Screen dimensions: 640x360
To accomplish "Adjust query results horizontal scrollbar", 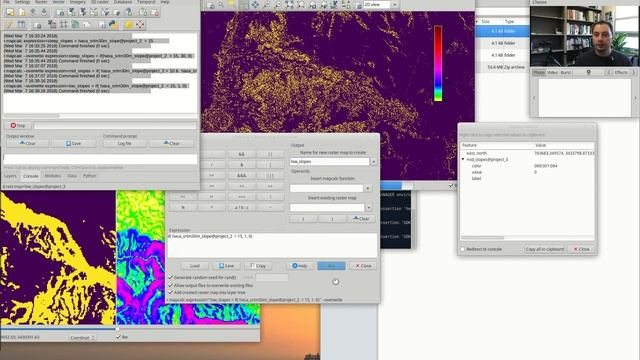I will (x=483, y=238).
